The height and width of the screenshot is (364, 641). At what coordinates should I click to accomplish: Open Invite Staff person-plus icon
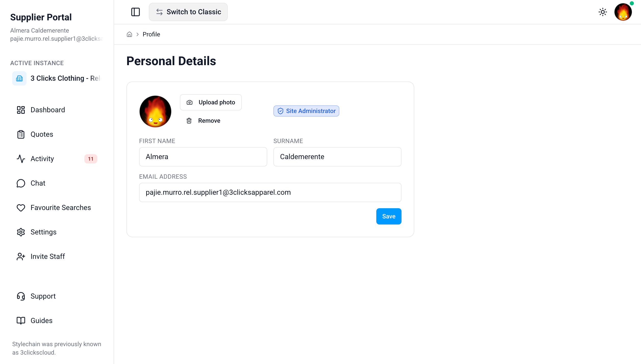pyautogui.click(x=21, y=257)
